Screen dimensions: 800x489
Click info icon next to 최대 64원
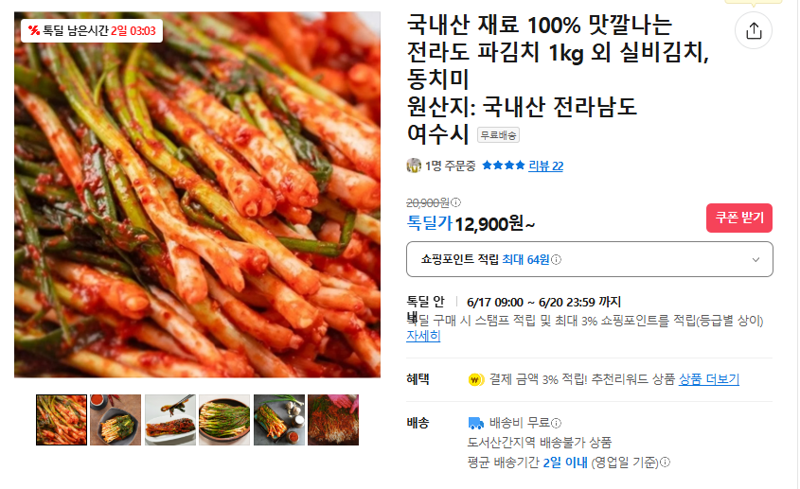[556, 260]
